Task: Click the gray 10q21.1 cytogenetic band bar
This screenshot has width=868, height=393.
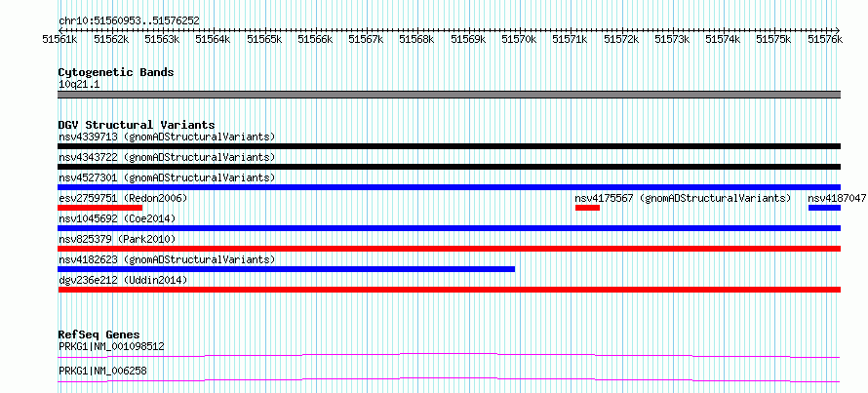Action: [449, 95]
